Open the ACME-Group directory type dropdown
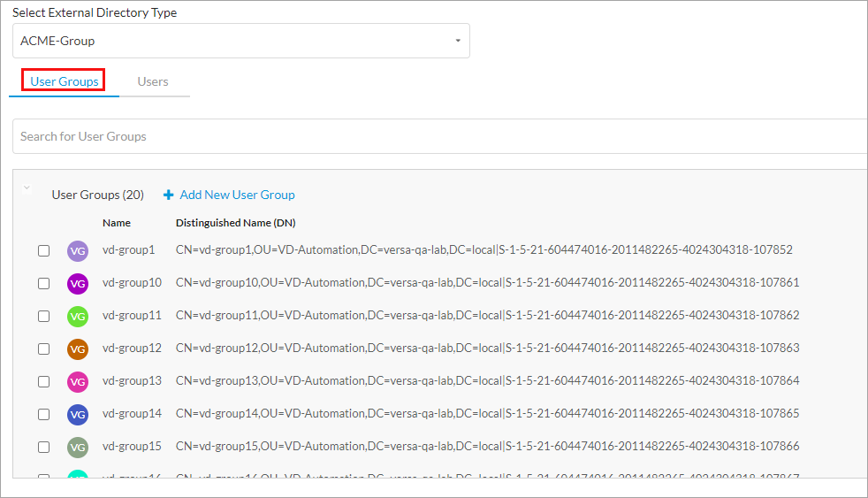The image size is (868, 498). [x=240, y=41]
